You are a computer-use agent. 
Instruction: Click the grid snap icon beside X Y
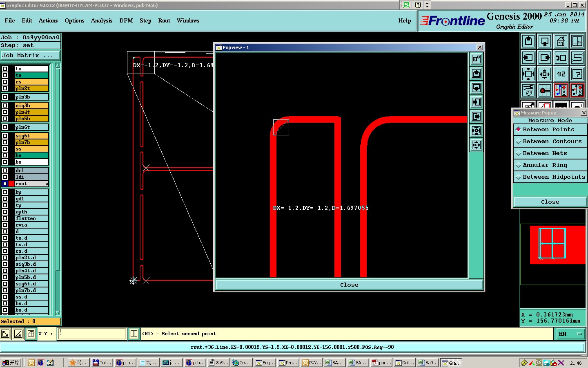click(x=31, y=334)
